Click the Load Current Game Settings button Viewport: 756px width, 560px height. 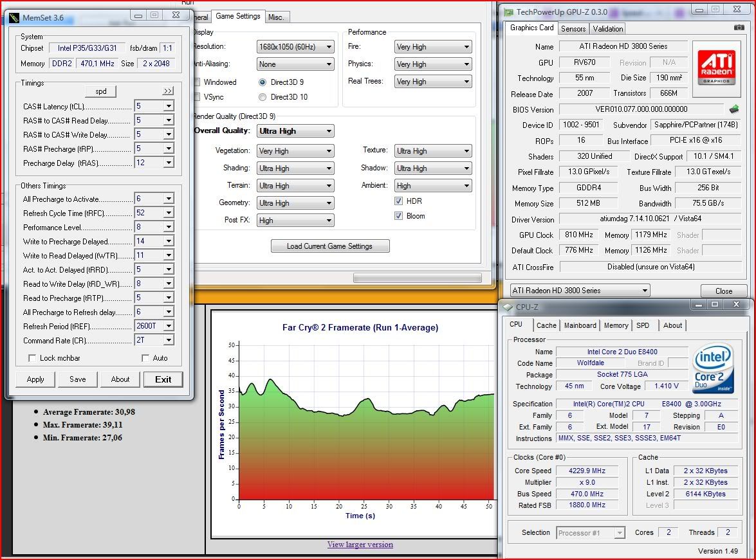click(329, 246)
